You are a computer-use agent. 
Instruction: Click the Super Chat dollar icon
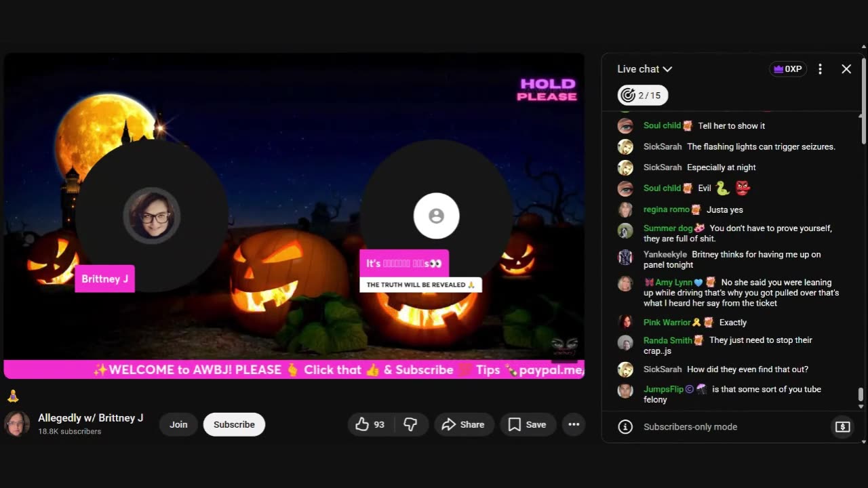(842, 427)
